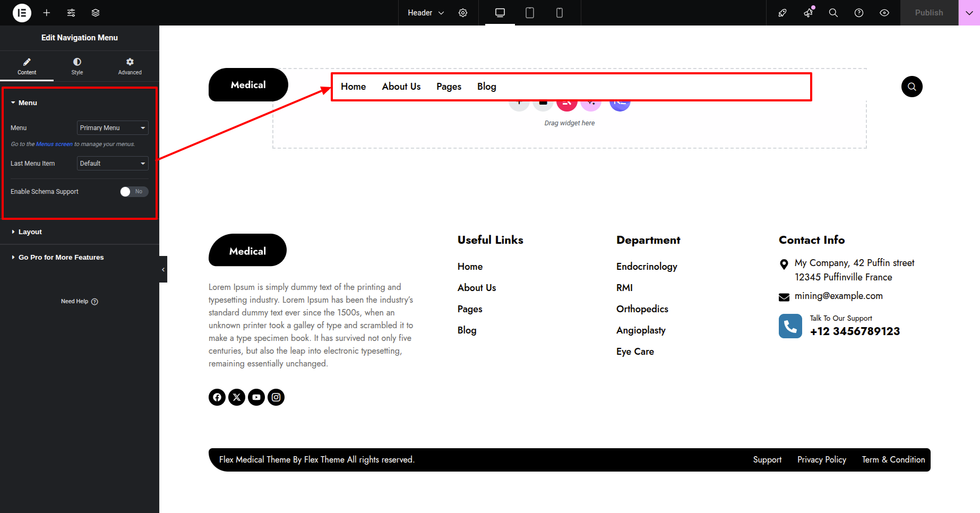Viewport: 980px width, 513px height.
Task: Open Site Settings sliders icon
Action: click(x=71, y=13)
